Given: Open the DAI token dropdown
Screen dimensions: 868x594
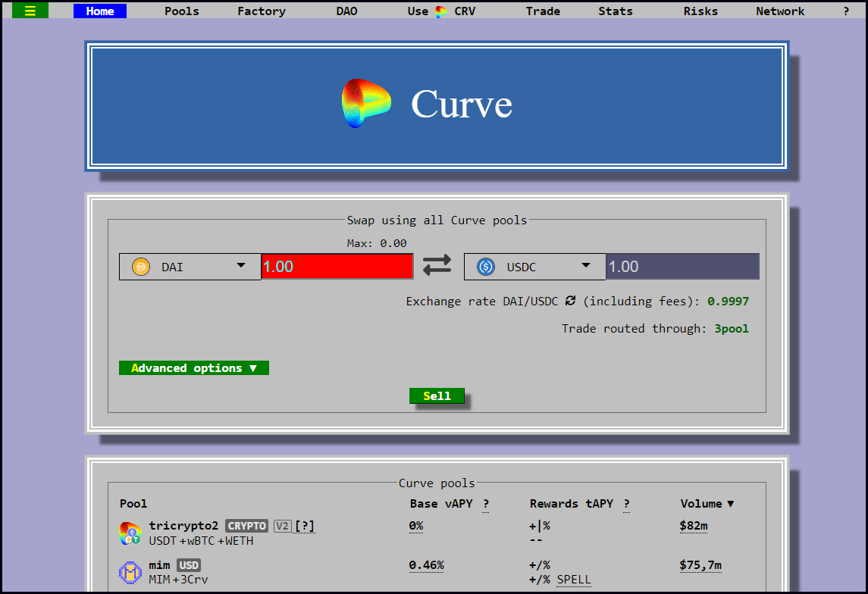Looking at the screenshot, I should coord(190,267).
